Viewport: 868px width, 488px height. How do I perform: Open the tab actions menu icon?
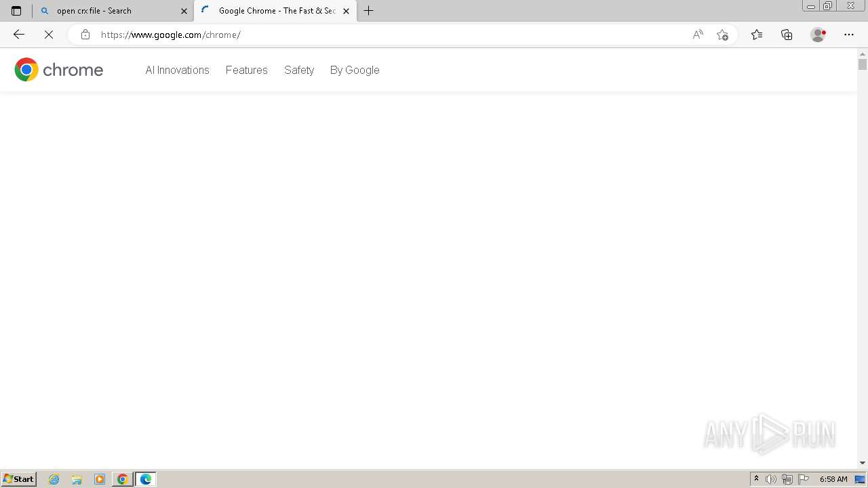pyautogui.click(x=16, y=11)
